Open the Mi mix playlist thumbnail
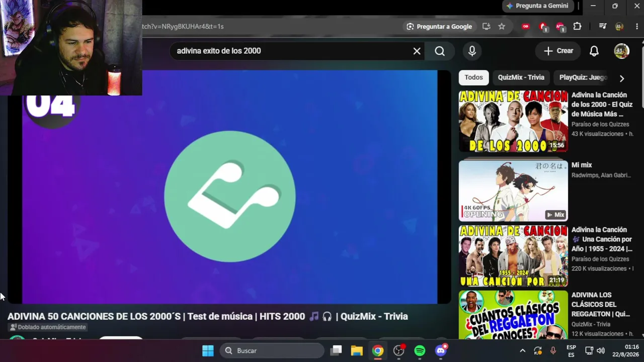The image size is (644, 362). (513, 191)
